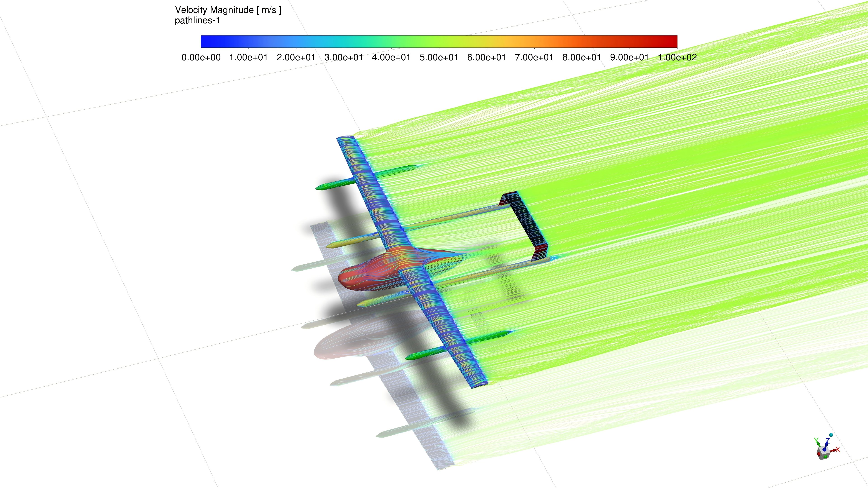Image resolution: width=868 pixels, height=488 pixels.
Task: Click the 6.00e+01 colorbar value
Action: point(487,57)
